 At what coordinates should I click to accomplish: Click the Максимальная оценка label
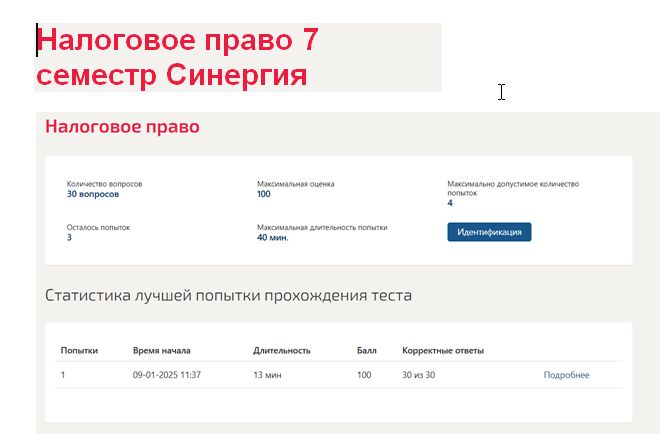296,184
